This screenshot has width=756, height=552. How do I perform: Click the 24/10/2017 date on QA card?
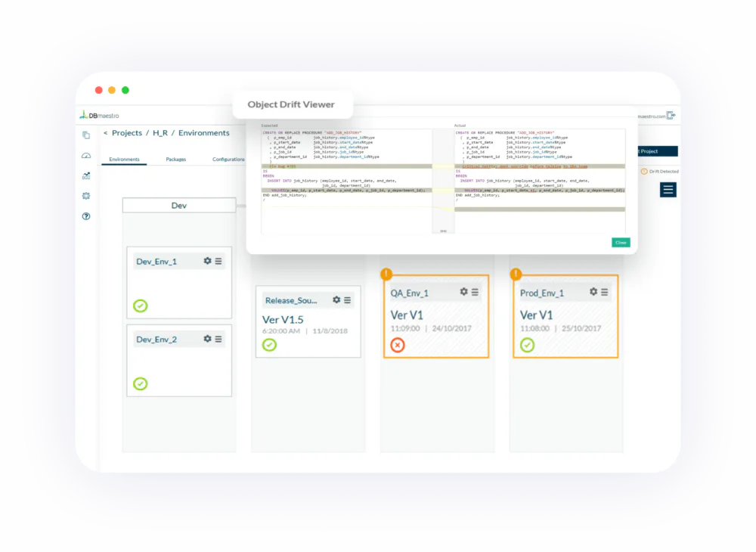(x=452, y=328)
